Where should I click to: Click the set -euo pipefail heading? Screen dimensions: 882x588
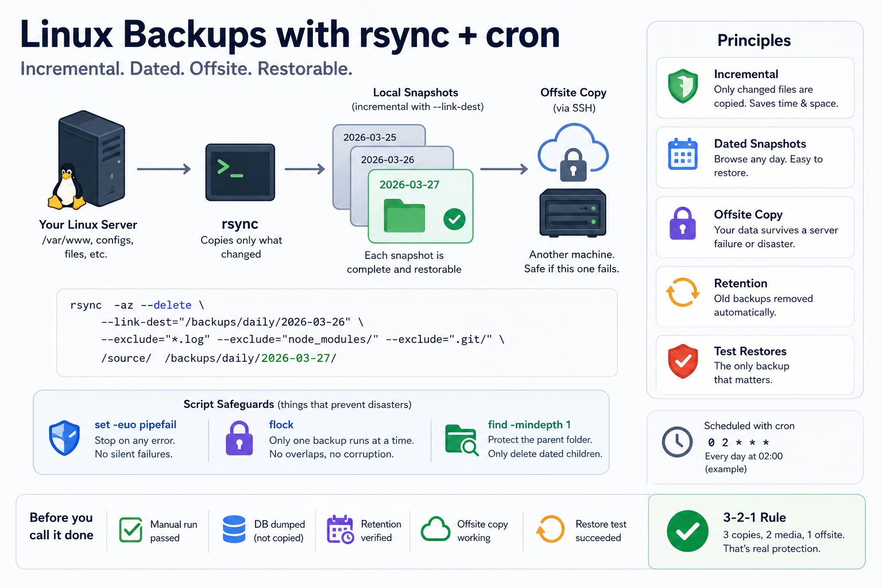click(x=136, y=425)
